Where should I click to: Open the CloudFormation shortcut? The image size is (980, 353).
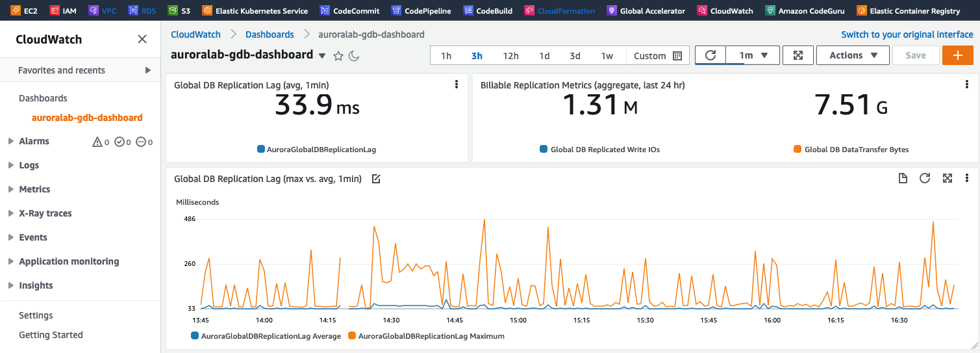(559, 10)
